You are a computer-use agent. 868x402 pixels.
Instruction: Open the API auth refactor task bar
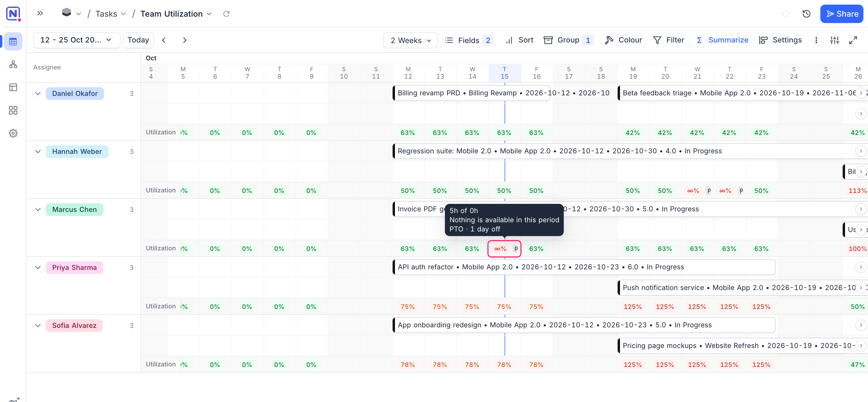point(584,267)
